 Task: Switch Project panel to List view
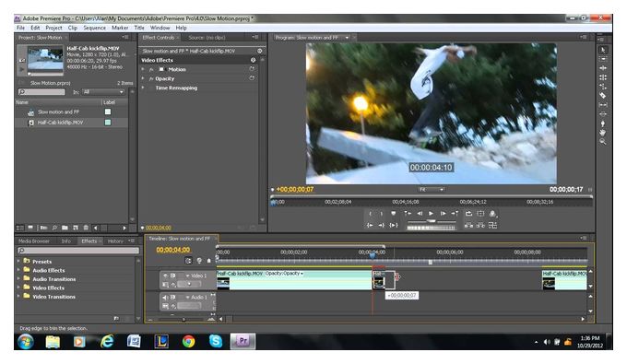pyautogui.click(x=20, y=228)
